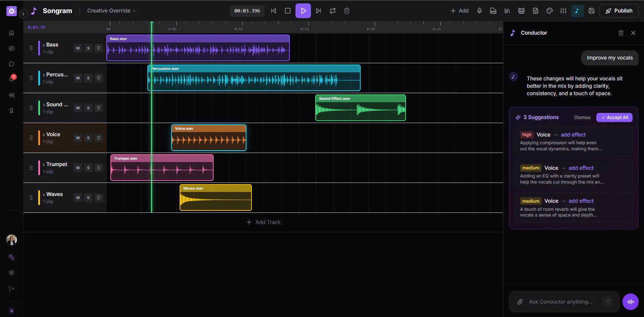Viewport: 644px width, 317px height.
Task: Click the Voice track orange color bar
Action: tap(39, 138)
